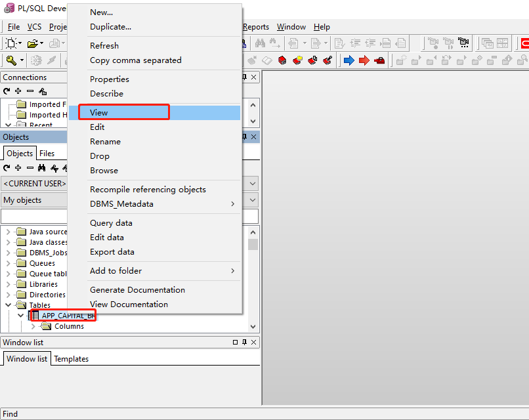
Task: Click Recompile referencing objects
Action: (154, 190)
